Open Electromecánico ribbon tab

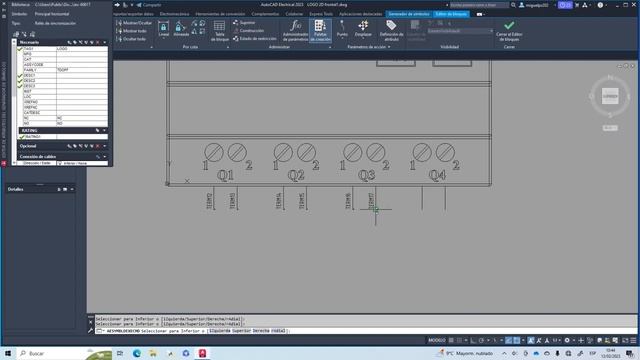point(174,14)
